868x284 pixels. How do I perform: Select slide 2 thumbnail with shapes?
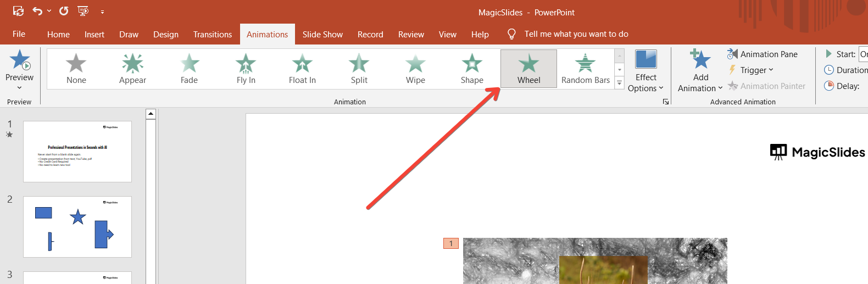pyautogui.click(x=77, y=227)
